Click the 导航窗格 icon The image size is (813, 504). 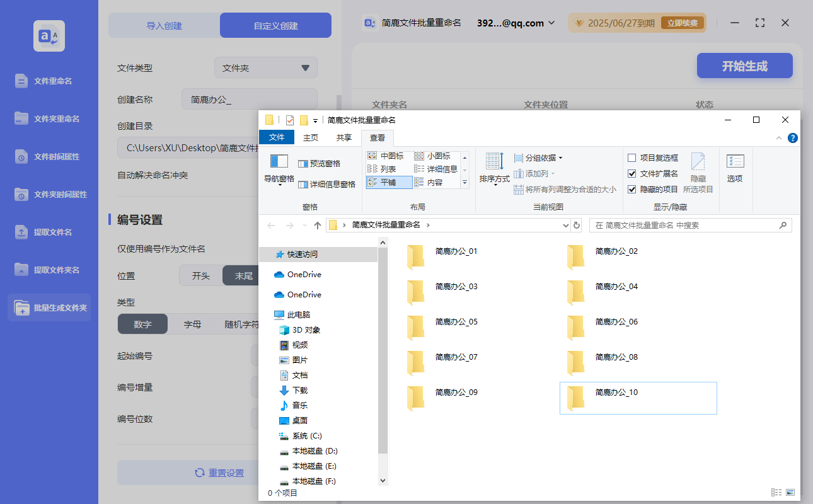point(278,168)
